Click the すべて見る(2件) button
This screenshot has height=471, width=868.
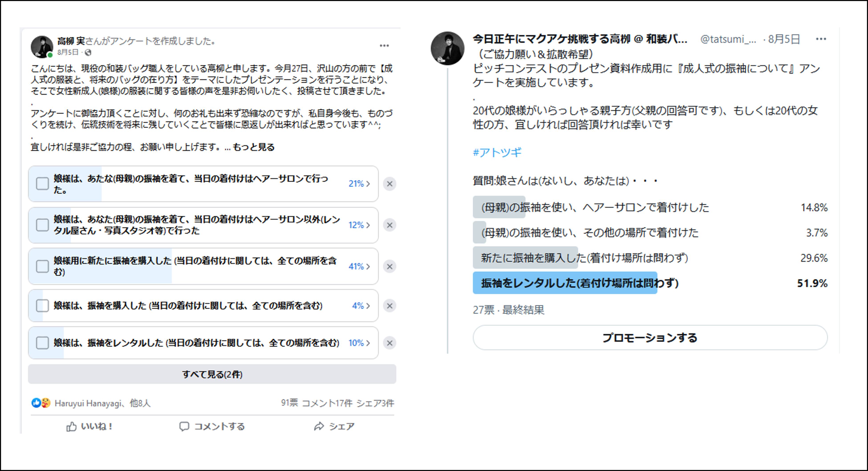pyautogui.click(x=212, y=374)
